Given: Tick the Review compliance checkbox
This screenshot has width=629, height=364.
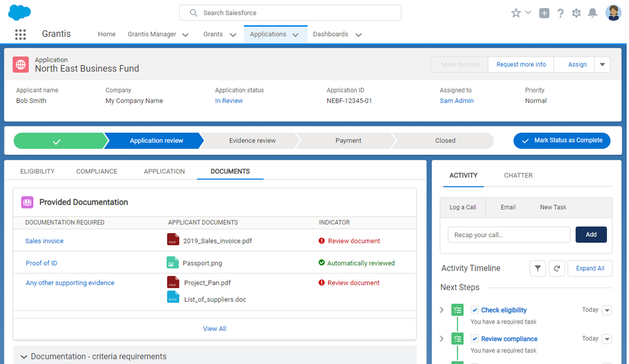Looking at the screenshot, I should (x=474, y=339).
